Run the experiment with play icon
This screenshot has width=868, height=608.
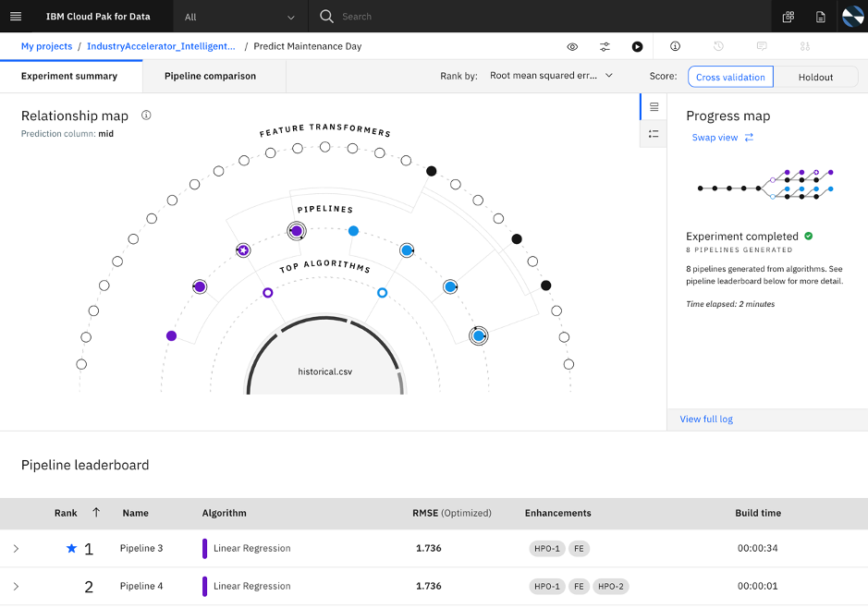tap(637, 46)
